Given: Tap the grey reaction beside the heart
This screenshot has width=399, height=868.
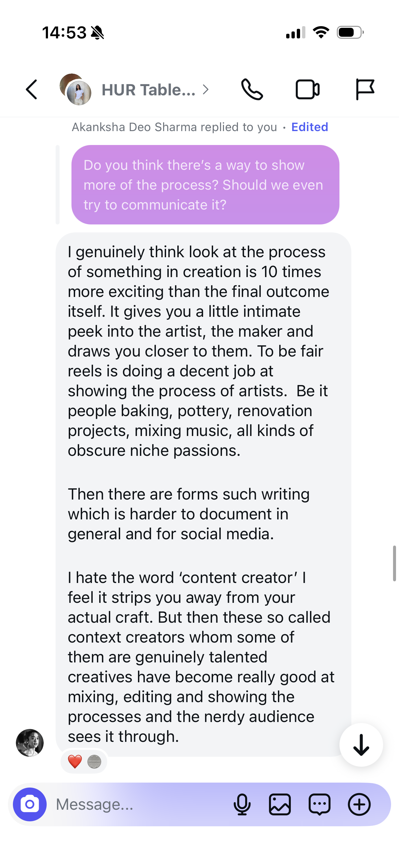Looking at the screenshot, I should (94, 761).
